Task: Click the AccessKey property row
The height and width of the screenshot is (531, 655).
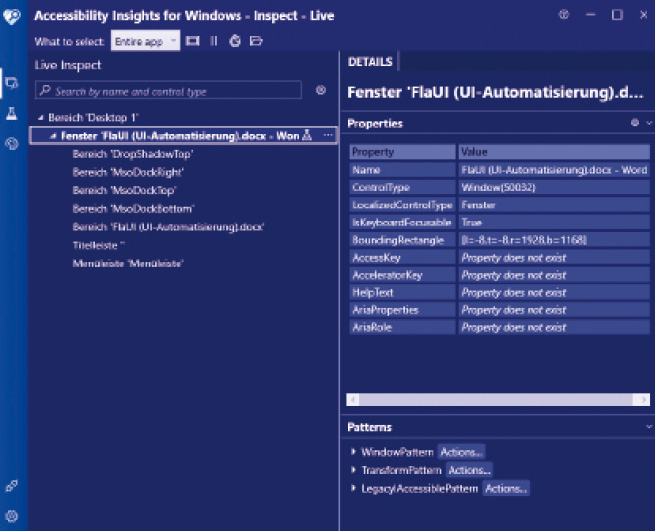Action: [500, 257]
